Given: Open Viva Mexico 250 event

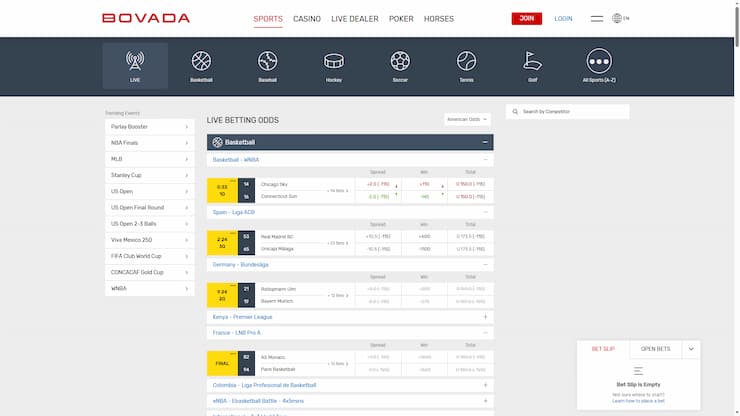Looking at the screenshot, I should [x=150, y=240].
